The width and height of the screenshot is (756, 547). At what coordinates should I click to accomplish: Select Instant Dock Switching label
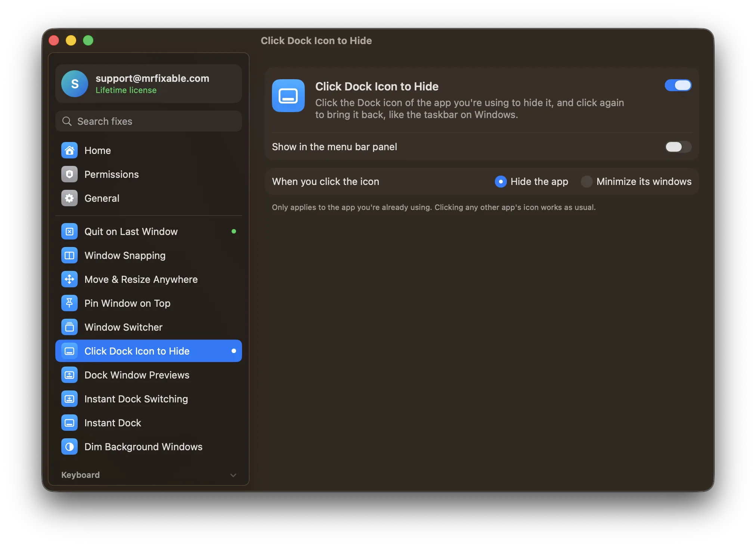(136, 399)
